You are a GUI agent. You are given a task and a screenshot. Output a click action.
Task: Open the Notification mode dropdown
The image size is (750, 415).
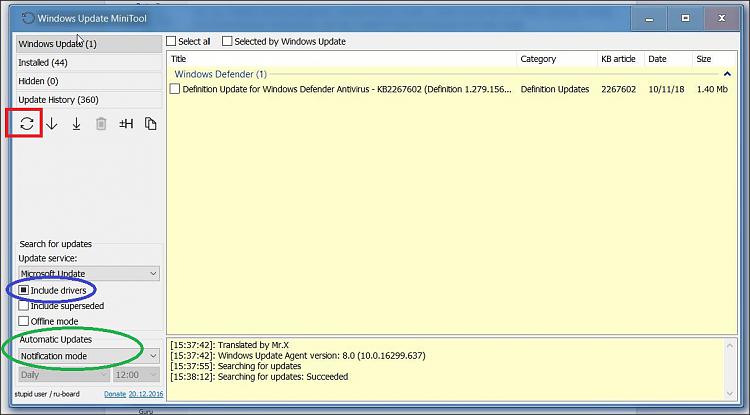click(89, 356)
